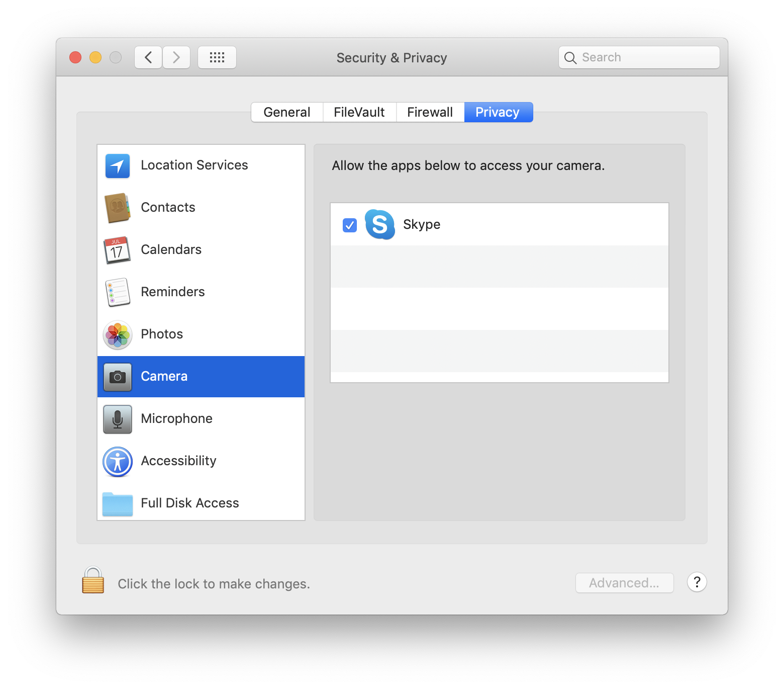This screenshot has width=784, height=689.
Task: Go back with the left chevron
Action: pyautogui.click(x=148, y=57)
